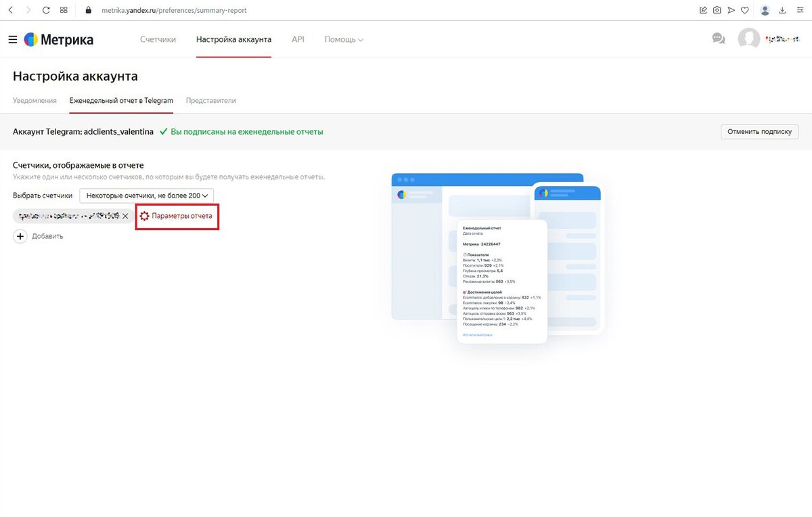Viewport: 812px width, 517px height.
Task: Click Отменить подписку button
Action: [760, 131]
